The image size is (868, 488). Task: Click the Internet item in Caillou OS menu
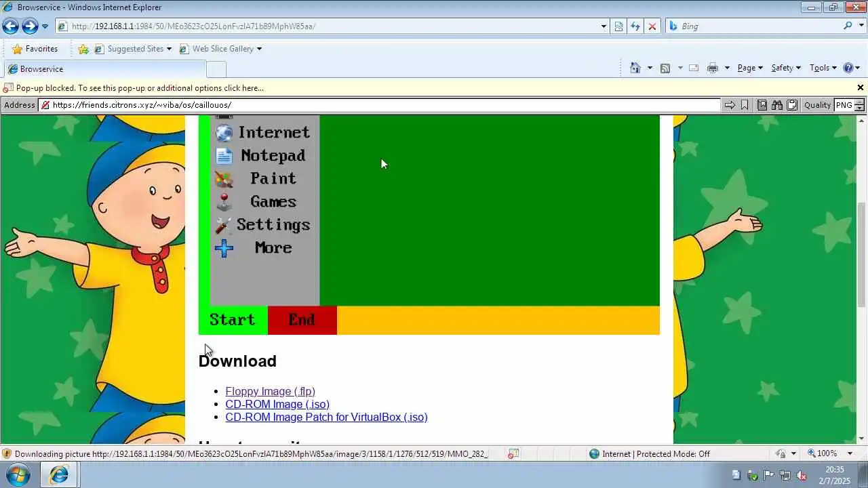262,132
